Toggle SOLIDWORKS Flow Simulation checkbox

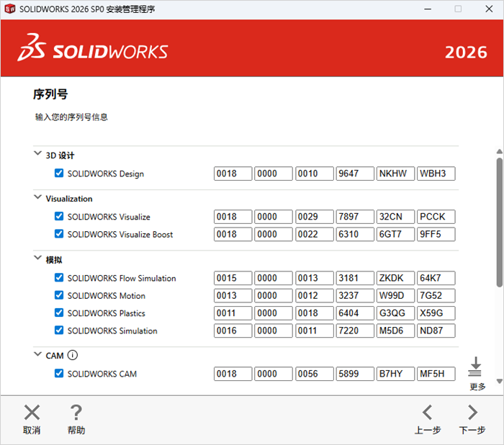[59, 277]
